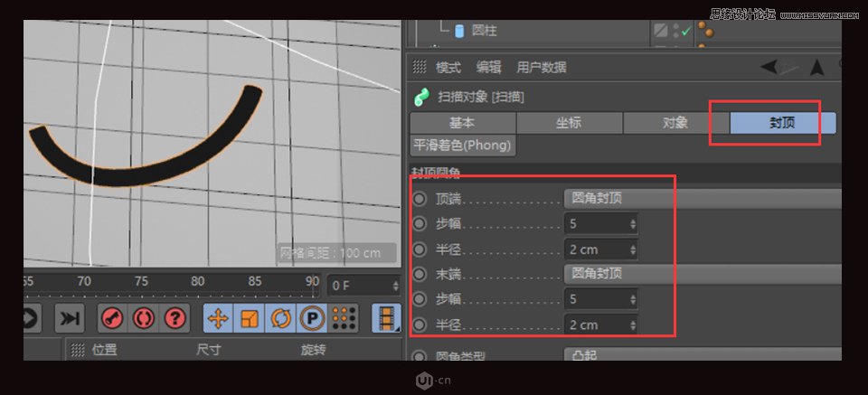Click the red keyframe selection question icon

[x=175, y=318]
